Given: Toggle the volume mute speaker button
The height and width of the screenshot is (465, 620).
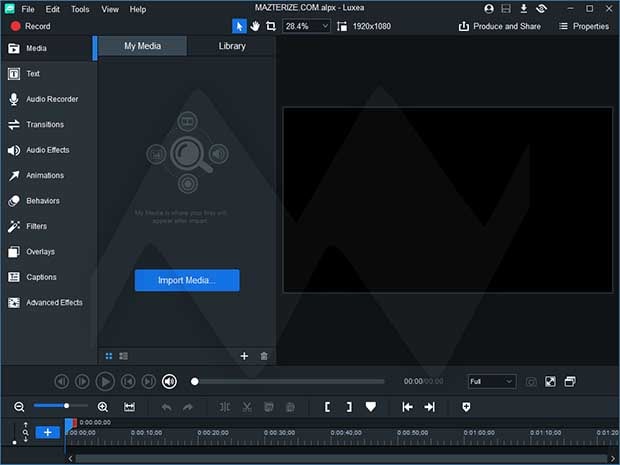Looking at the screenshot, I should click(169, 382).
